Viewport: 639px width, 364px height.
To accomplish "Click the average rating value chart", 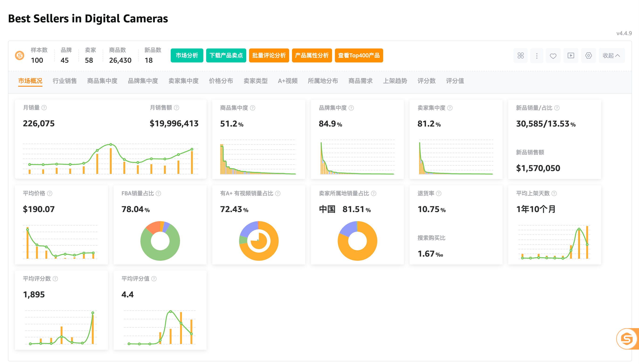I will [160, 327].
